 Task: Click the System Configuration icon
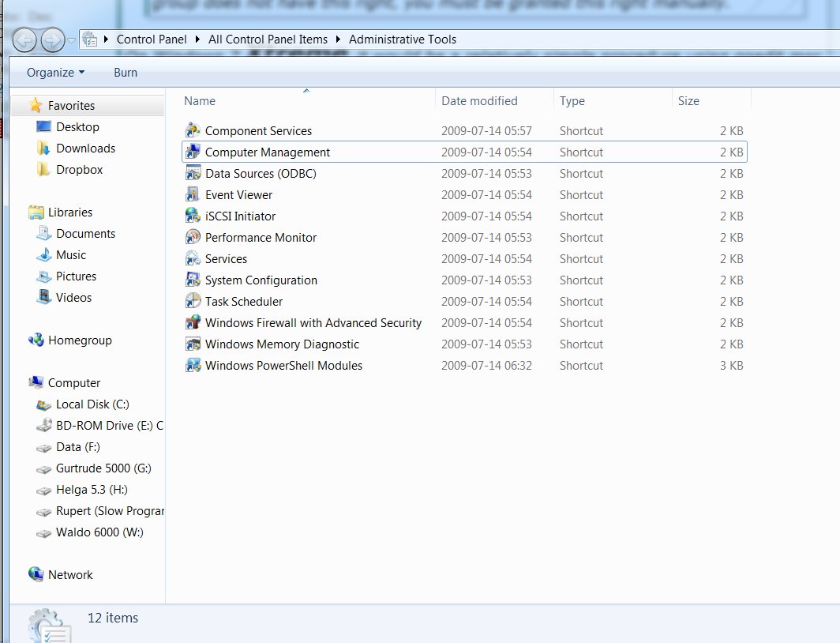coord(193,280)
